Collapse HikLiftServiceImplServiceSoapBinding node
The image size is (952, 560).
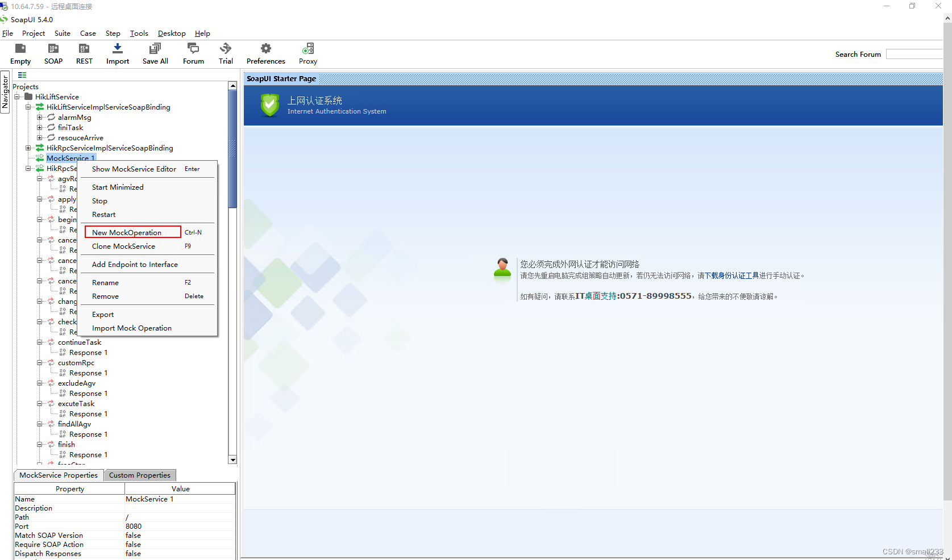28,107
